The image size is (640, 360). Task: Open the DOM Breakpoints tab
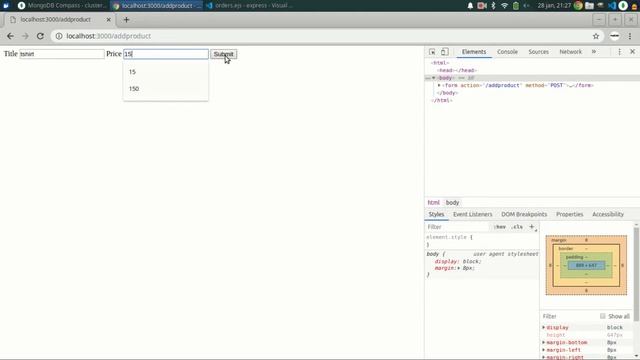point(524,214)
